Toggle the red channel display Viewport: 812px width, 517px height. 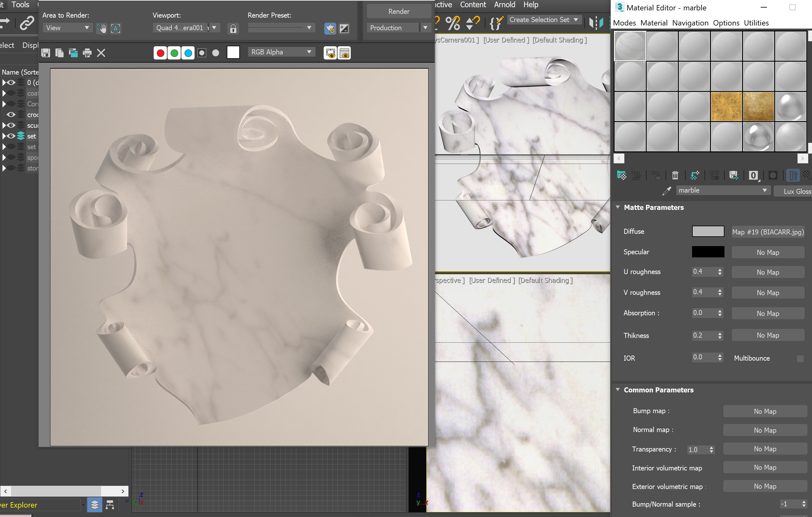(161, 53)
